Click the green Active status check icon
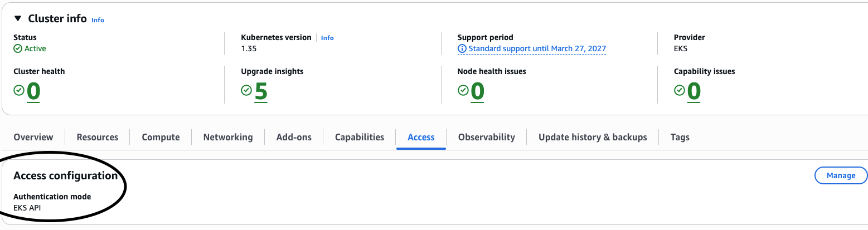This screenshot has width=868, height=230. (18, 48)
